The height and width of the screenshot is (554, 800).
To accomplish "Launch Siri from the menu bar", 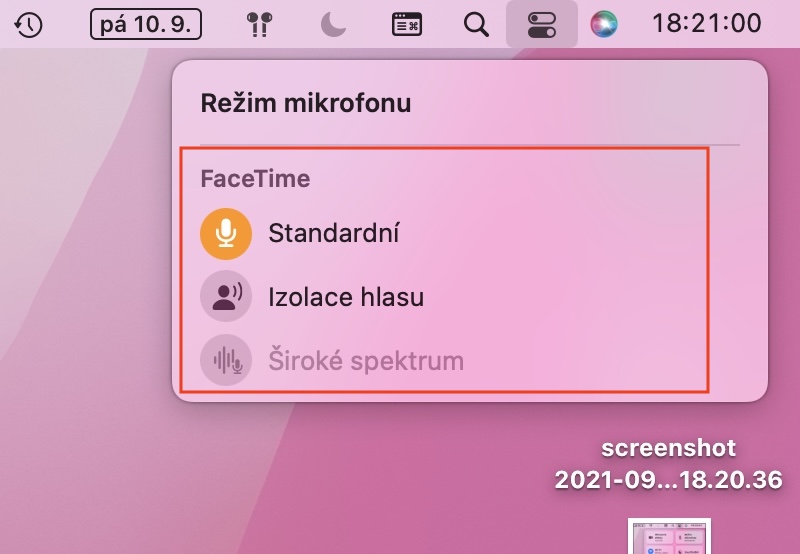I will pos(603,24).
